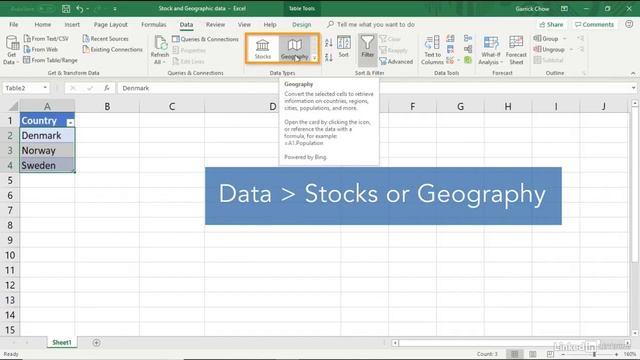Click the Stocks data type icon
This screenshot has width=640, height=360.
[x=262, y=48]
